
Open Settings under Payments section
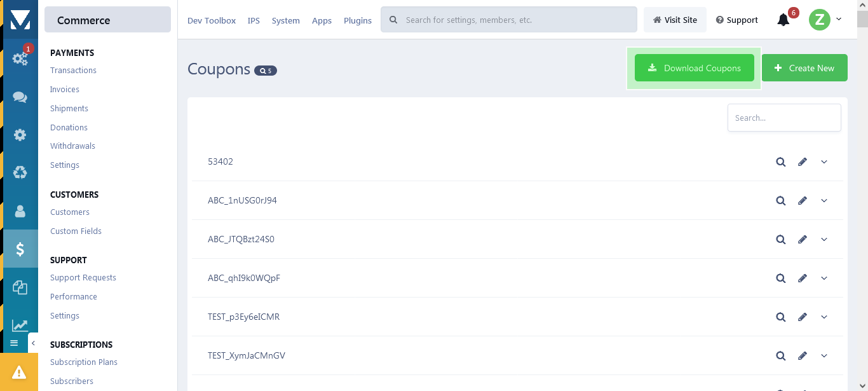[65, 165]
